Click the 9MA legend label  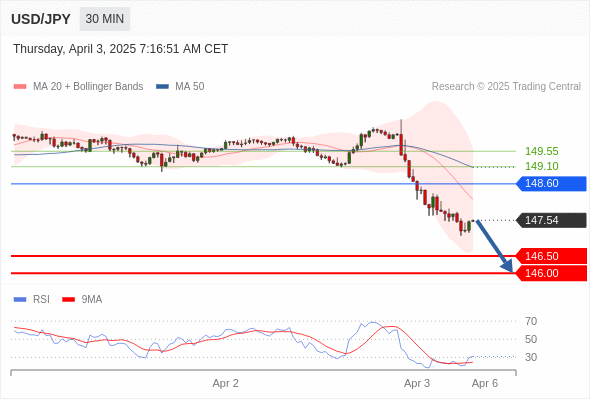(x=92, y=300)
